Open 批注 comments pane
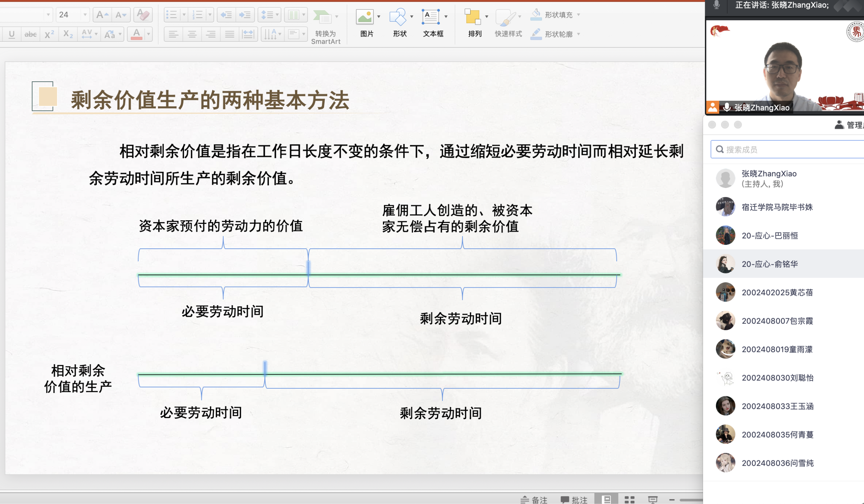Viewport: 864px width, 504px height. 574,499
